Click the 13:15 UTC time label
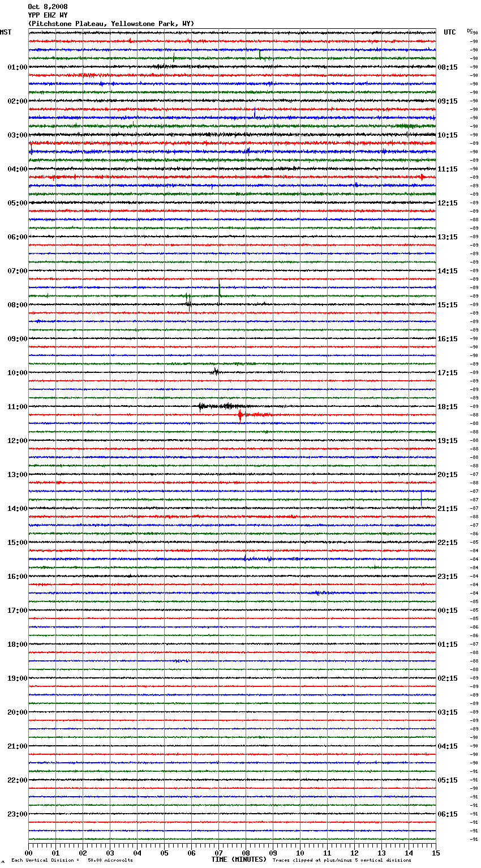This screenshot has width=481, height=868. click(448, 237)
